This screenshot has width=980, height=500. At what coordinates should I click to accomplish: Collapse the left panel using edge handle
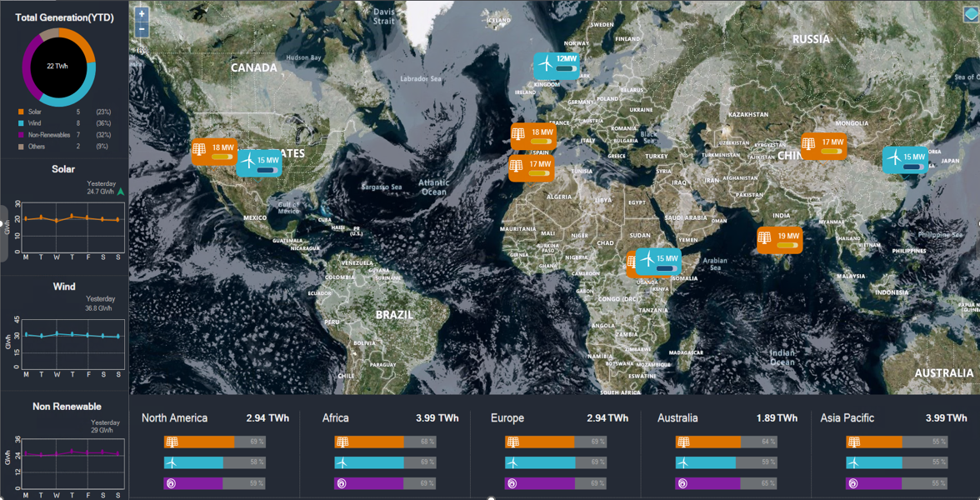click(3, 233)
